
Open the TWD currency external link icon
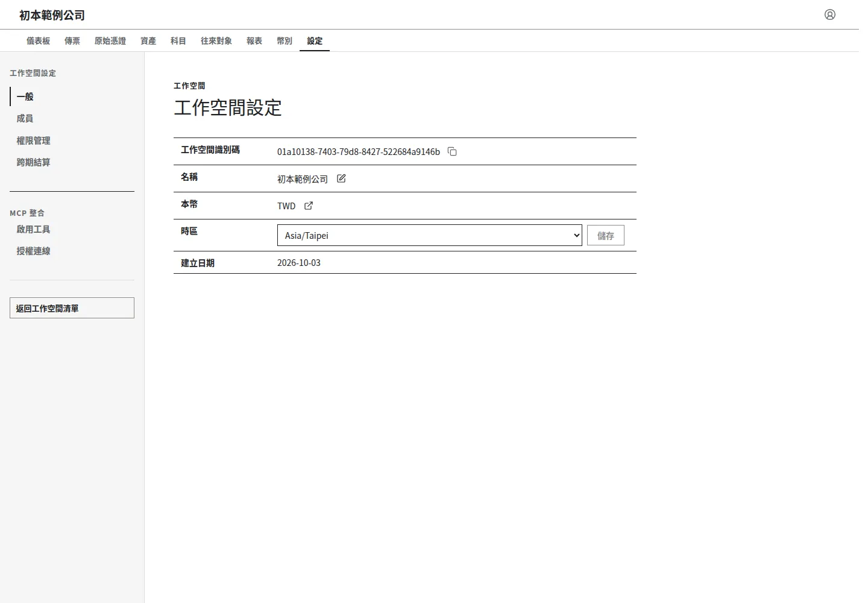click(309, 206)
